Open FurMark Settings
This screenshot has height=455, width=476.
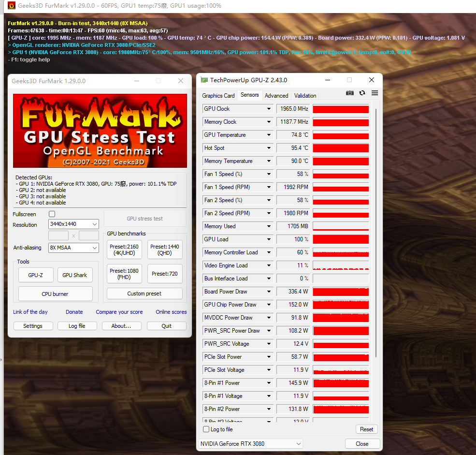(x=33, y=326)
